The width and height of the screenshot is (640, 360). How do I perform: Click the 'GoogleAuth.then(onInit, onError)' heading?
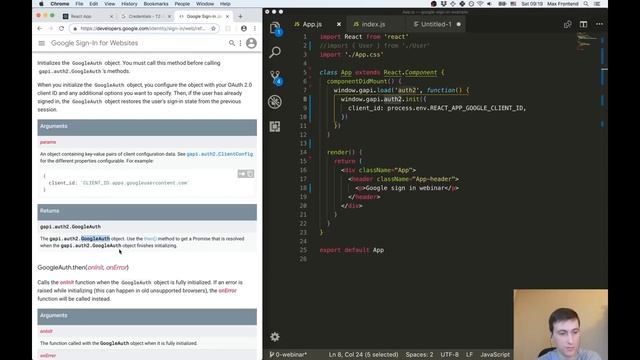(x=83, y=267)
